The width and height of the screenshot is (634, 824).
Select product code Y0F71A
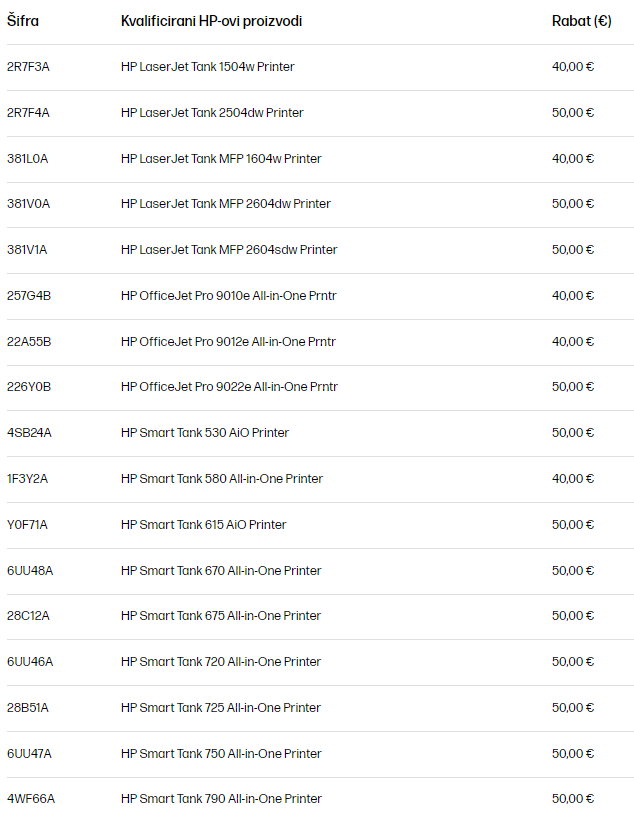[x=27, y=524]
